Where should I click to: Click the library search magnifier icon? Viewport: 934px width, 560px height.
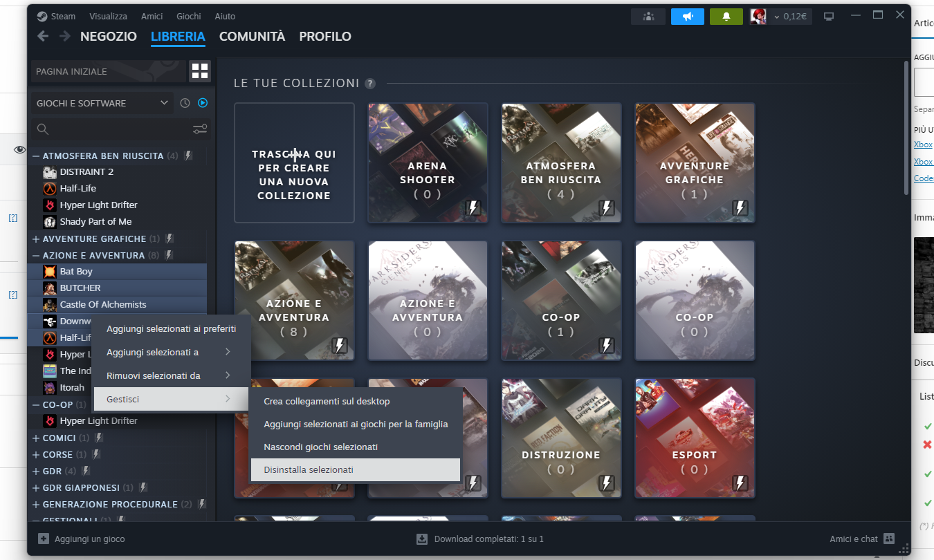pyautogui.click(x=42, y=129)
